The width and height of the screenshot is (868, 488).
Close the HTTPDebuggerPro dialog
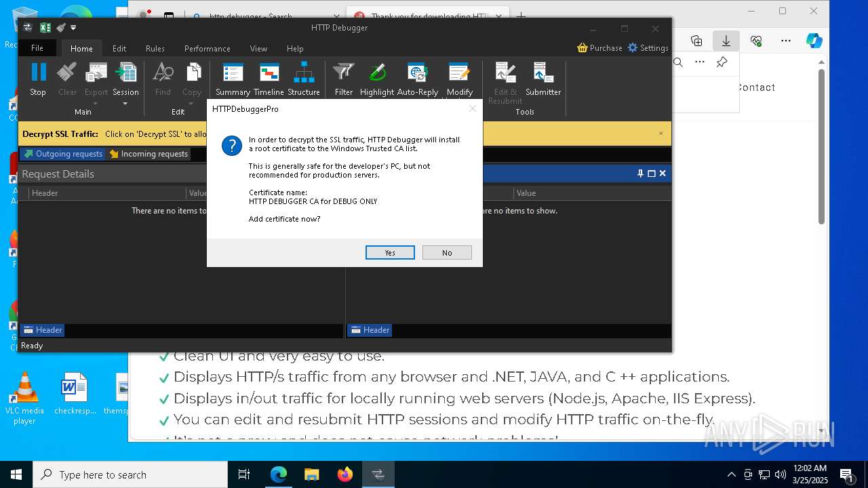(x=473, y=108)
